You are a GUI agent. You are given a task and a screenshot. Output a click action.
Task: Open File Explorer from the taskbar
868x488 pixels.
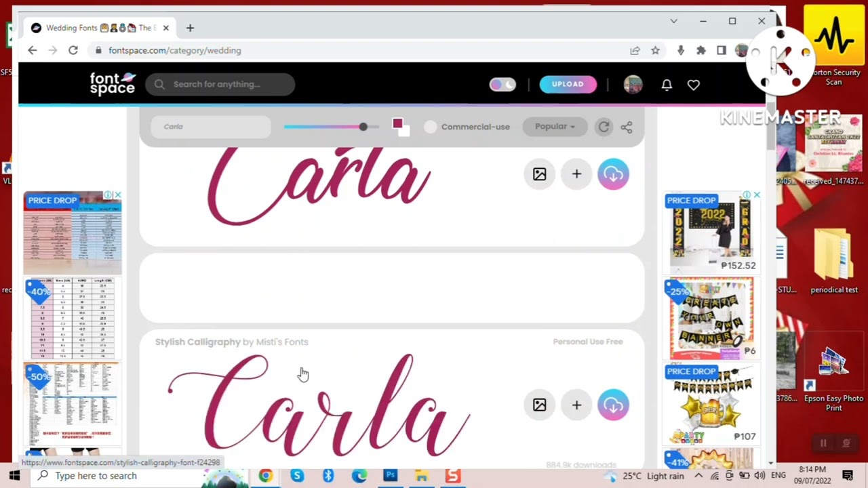422,476
